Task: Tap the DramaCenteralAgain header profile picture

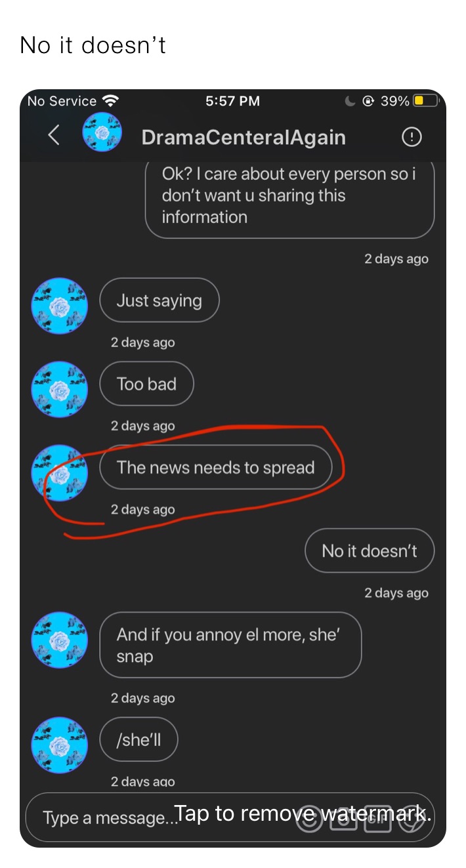Action: tap(102, 133)
